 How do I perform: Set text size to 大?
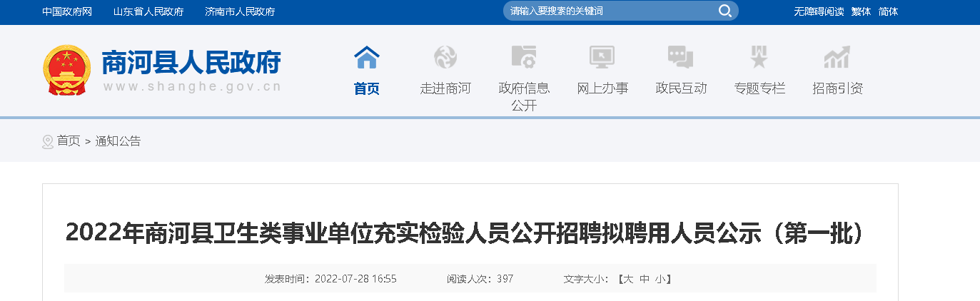pos(628,279)
